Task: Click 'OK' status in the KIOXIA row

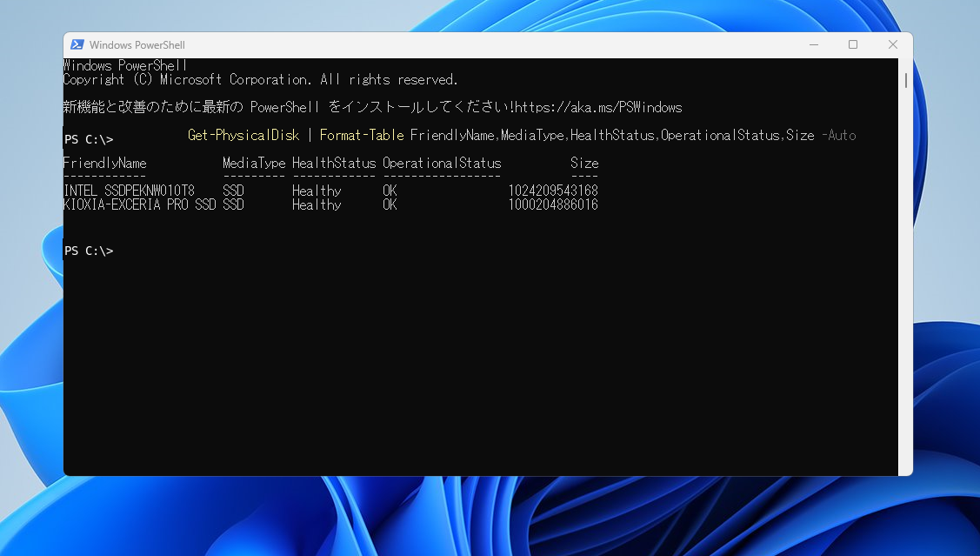Action: click(390, 204)
